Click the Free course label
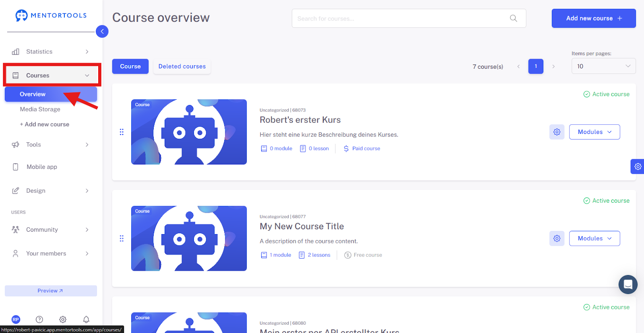The width and height of the screenshot is (644, 333). (x=368, y=255)
